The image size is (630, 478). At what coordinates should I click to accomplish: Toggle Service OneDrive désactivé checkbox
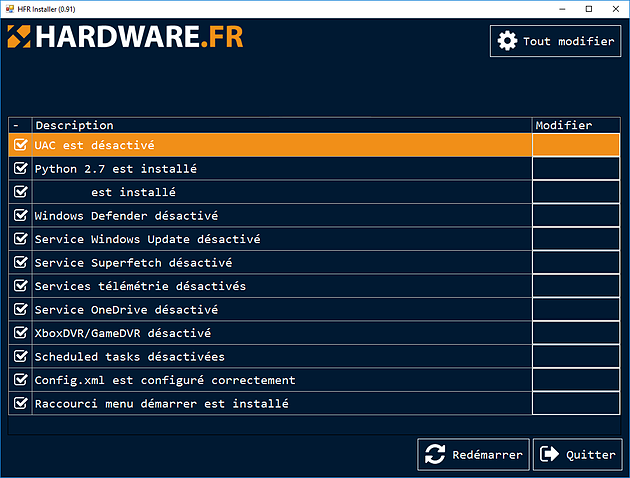20,309
